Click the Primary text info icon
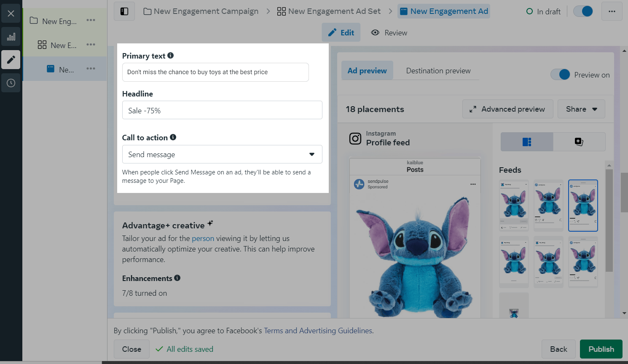The image size is (628, 364). coord(170,56)
